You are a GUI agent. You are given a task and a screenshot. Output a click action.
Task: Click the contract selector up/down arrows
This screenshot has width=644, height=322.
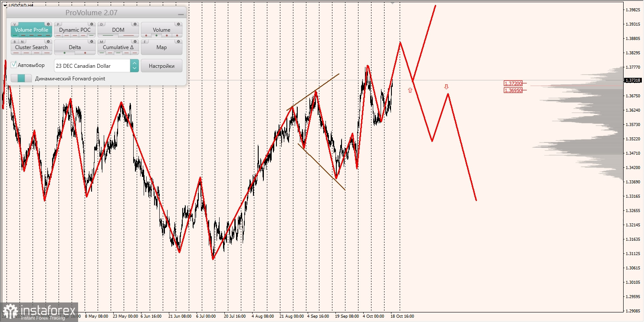[x=135, y=66]
